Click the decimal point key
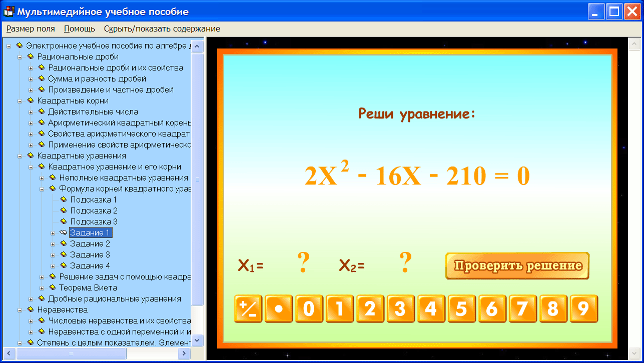 pos(279,309)
